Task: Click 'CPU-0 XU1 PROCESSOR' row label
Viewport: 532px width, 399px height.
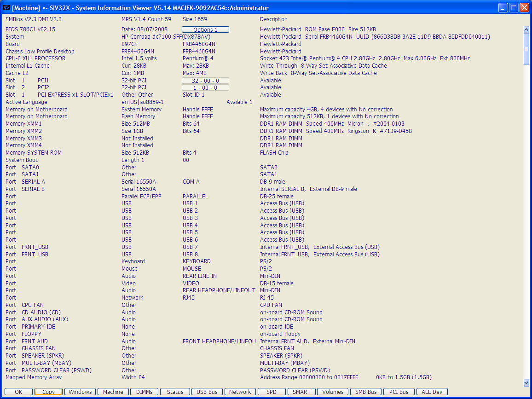Action: pyautogui.click(x=35, y=58)
